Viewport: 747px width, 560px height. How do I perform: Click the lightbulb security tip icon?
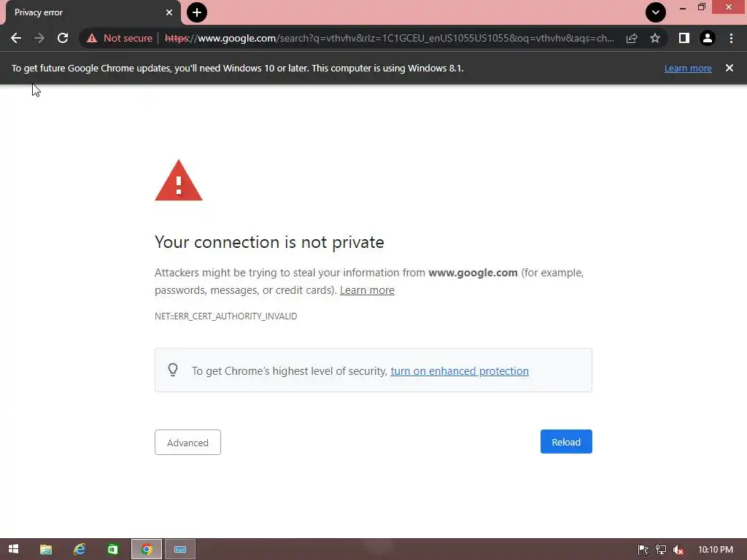pos(173,370)
